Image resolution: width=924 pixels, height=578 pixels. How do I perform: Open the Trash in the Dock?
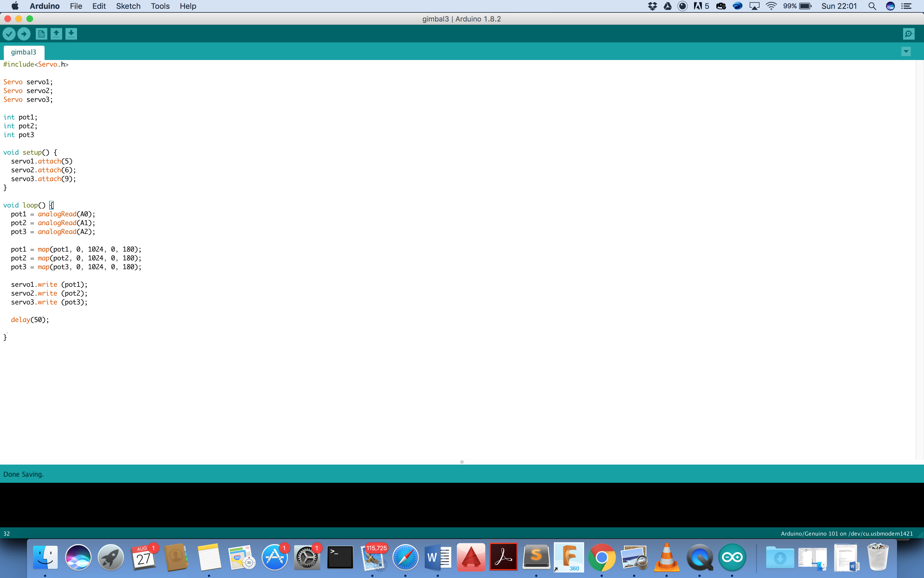click(878, 557)
